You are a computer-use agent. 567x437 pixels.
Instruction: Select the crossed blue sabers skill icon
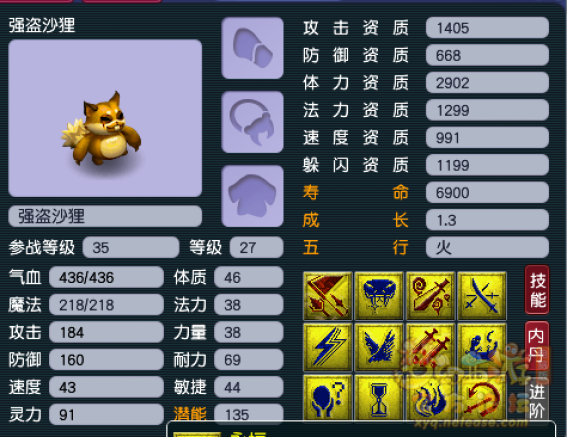pos(482,296)
